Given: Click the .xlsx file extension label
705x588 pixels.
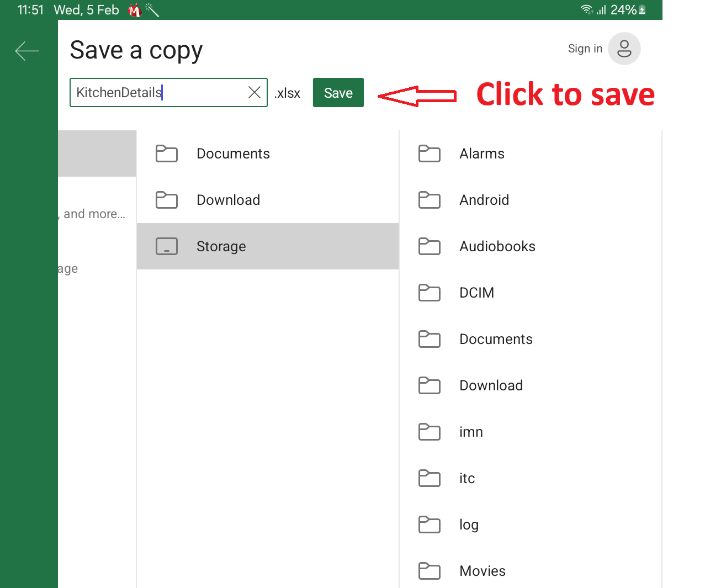Looking at the screenshot, I should click(x=287, y=93).
